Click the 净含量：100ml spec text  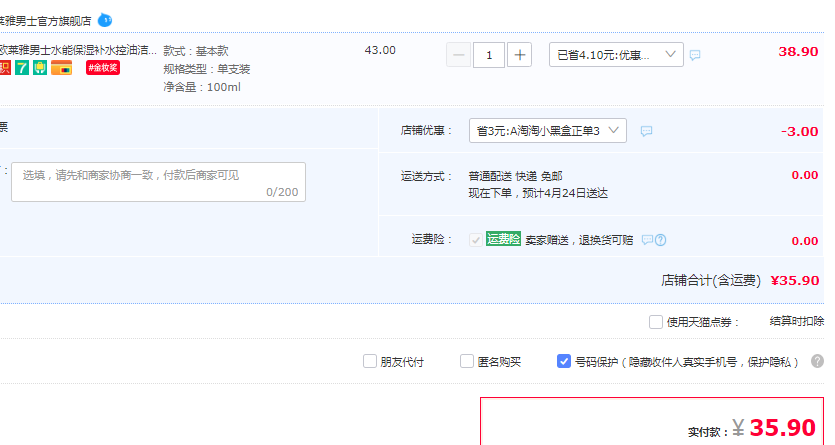tap(202, 87)
